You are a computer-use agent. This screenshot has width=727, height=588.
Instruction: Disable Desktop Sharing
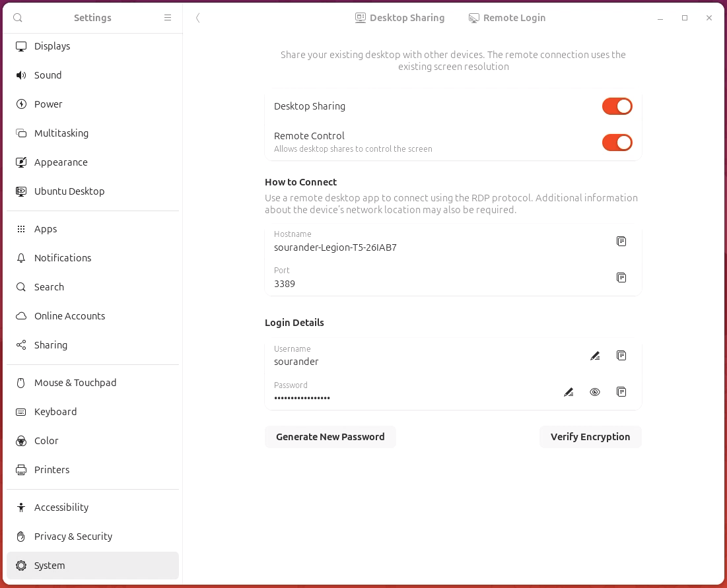tap(617, 106)
